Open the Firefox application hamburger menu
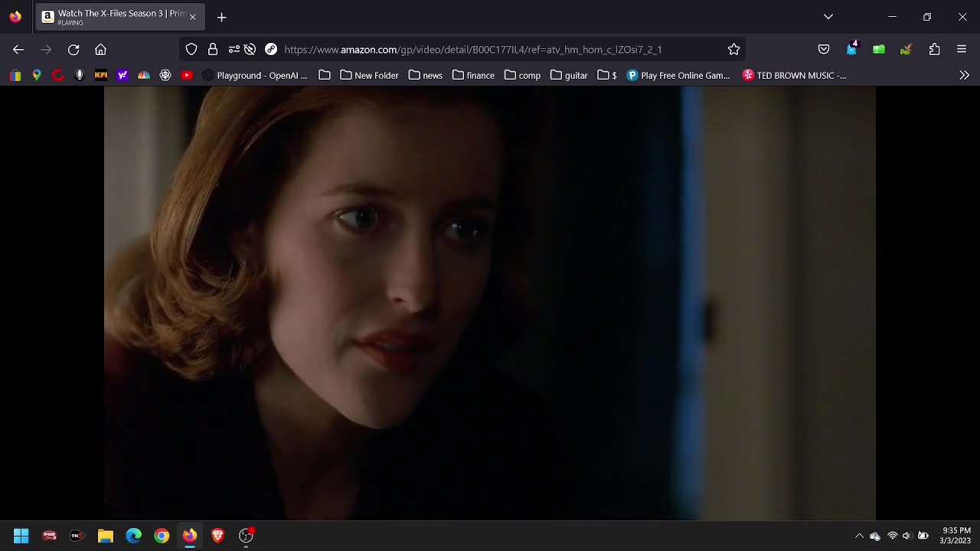Image resolution: width=980 pixels, height=551 pixels. pyautogui.click(x=962, y=50)
